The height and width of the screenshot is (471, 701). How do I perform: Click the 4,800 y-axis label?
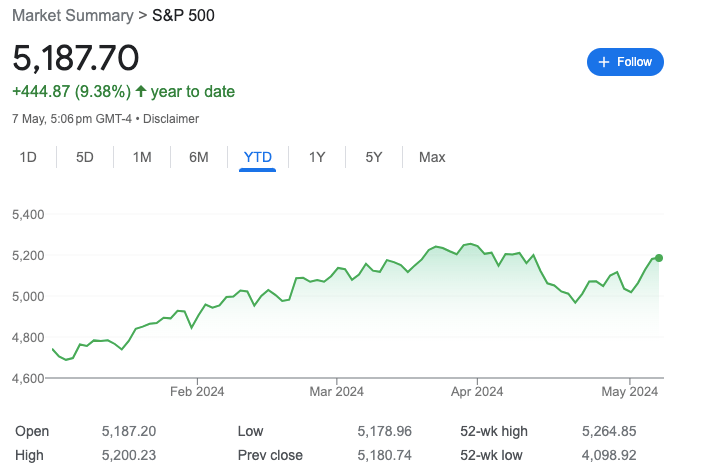click(x=28, y=337)
